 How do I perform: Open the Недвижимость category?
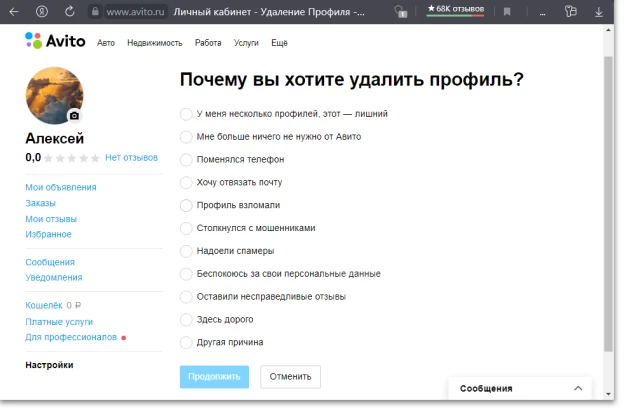click(155, 43)
